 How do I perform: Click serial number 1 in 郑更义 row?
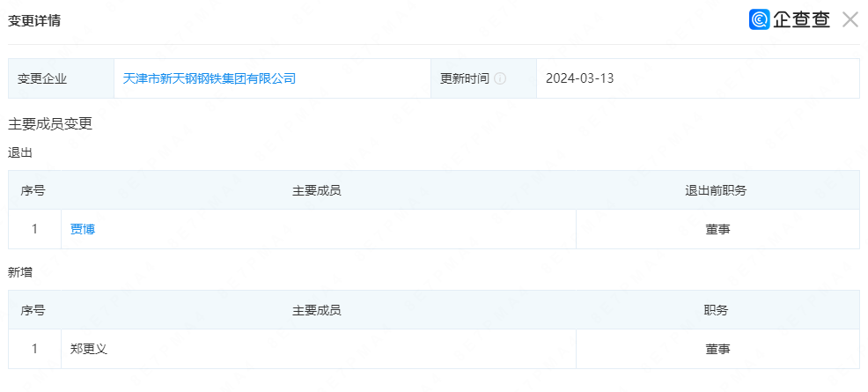click(x=34, y=349)
